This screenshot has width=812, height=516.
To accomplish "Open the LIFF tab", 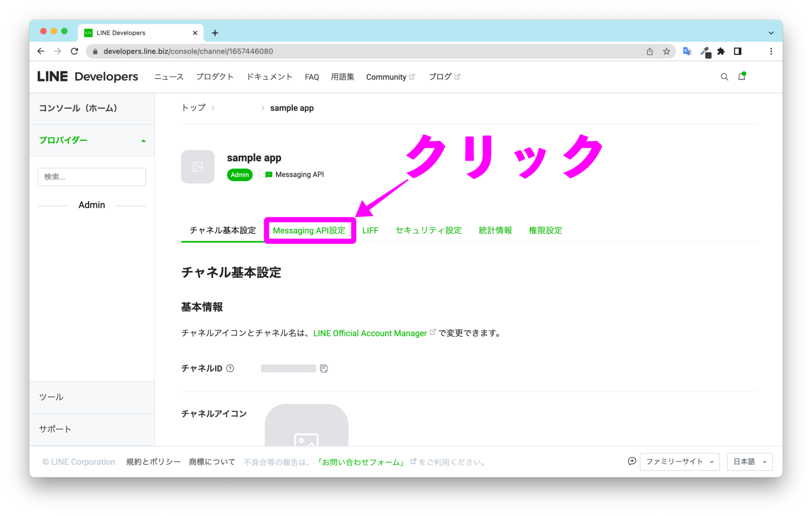I will (x=370, y=230).
